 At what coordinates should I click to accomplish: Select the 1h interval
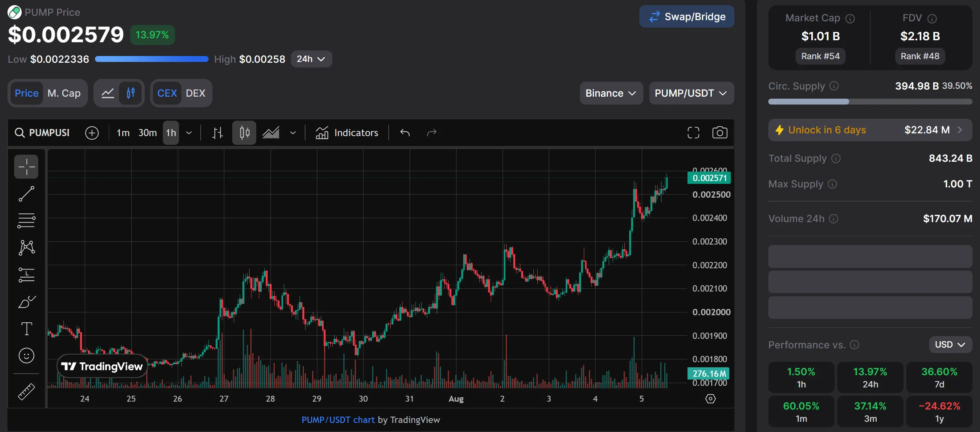tap(171, 133)
